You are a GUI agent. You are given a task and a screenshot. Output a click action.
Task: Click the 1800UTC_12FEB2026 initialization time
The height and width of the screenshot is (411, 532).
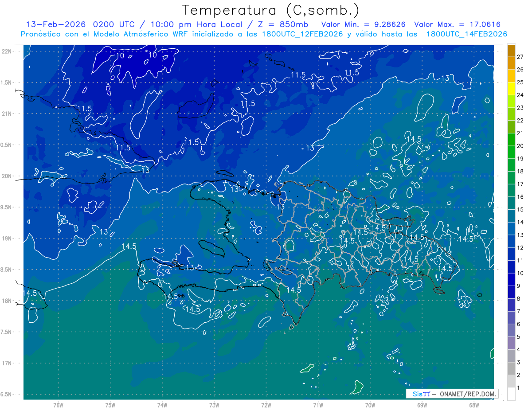(301, 34)
